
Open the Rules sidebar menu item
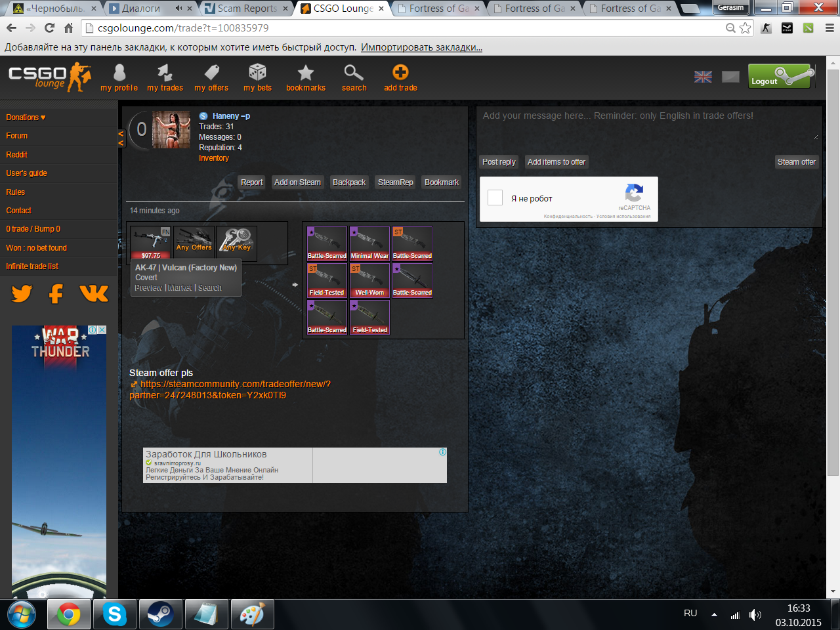[16, 192]
